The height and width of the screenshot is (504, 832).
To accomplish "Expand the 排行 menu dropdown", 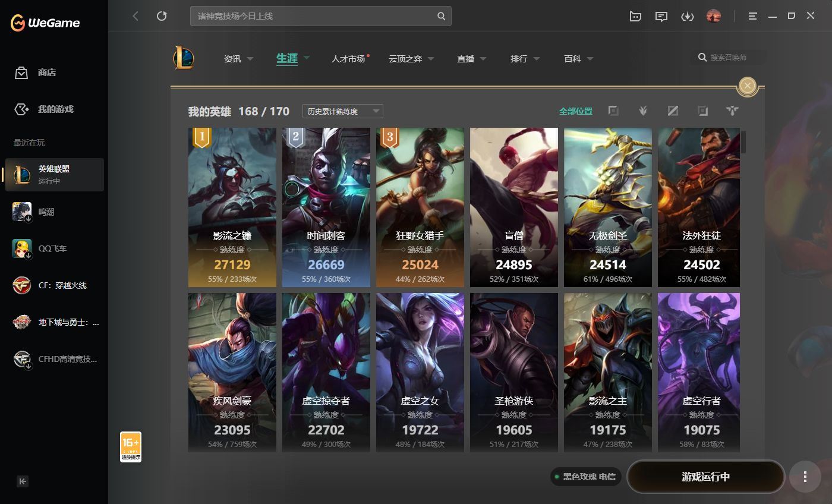I will pyautogui.click(x=525, y=59).
